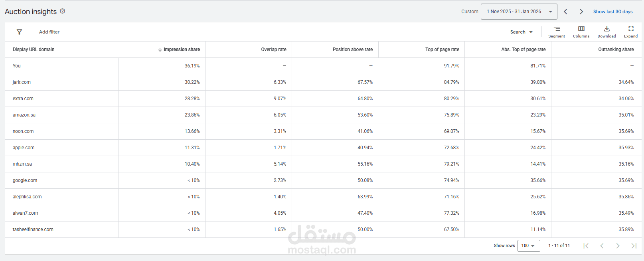644x261 pixels.
Task: Sort by Impression share column
Action: [182, 49]
